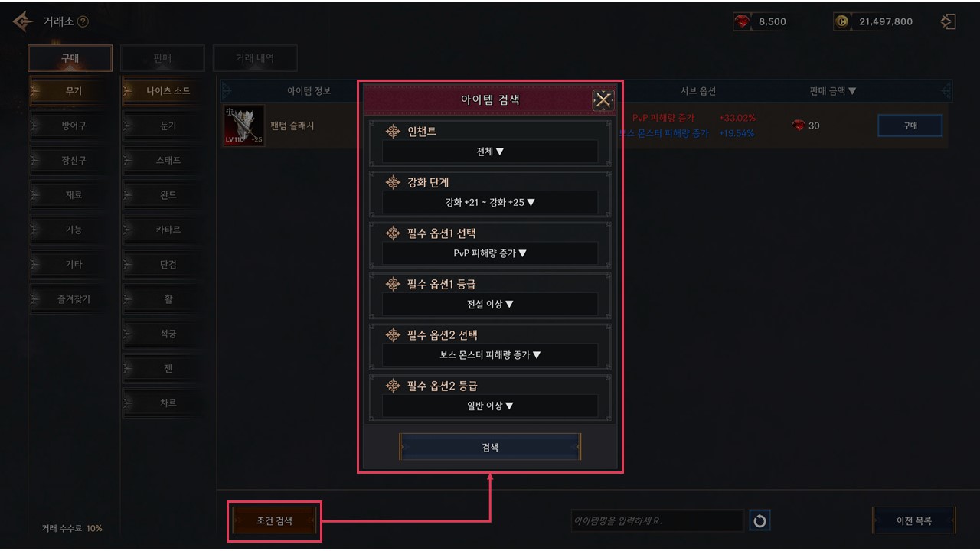Image resolution: width=980 pixels, height=551 pixels.
Task: Click the 검색 button in the dialog
Action: (490, 448)
